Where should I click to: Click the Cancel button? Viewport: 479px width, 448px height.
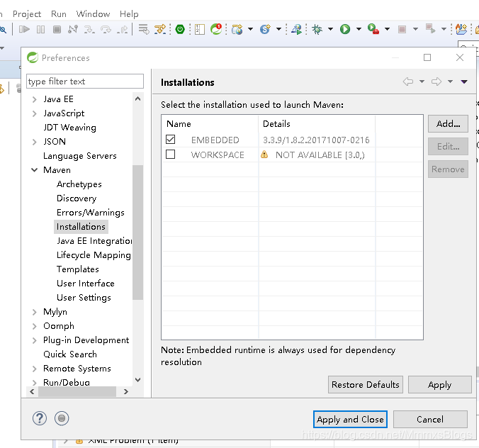point(430,419)
